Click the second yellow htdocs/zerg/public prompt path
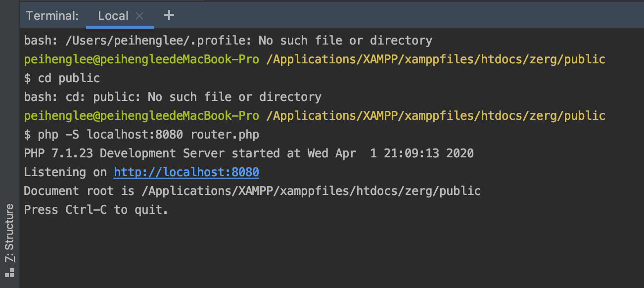Image resolution: width=644 pixels, height=288 pixels. click(x=435, y=116)
